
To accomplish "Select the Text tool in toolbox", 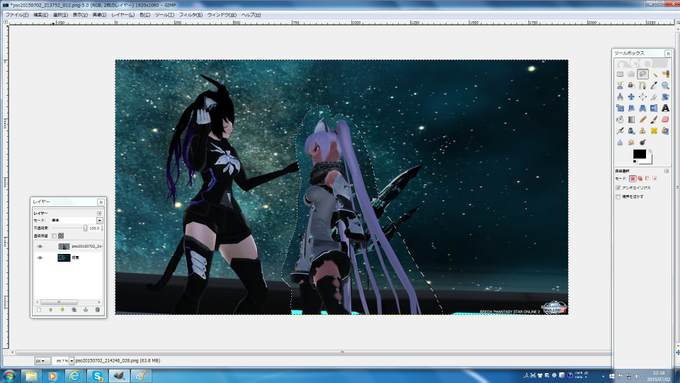I will (665, 108).
